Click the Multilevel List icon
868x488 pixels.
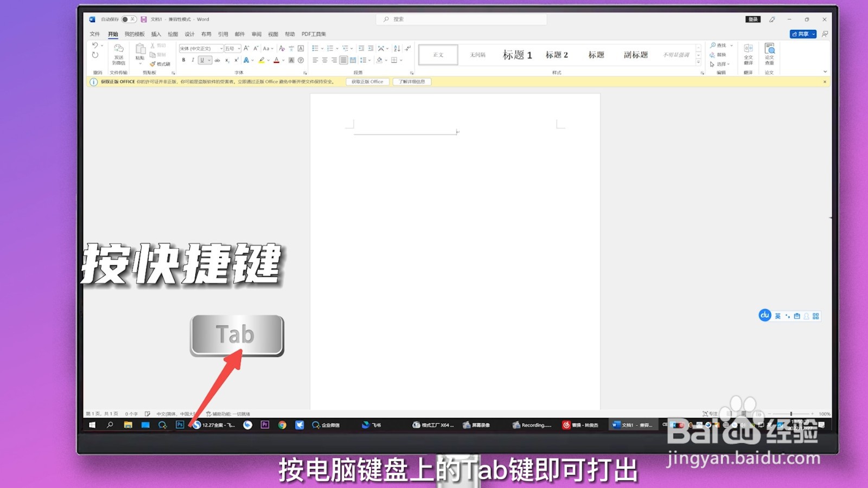pos(345,48)
